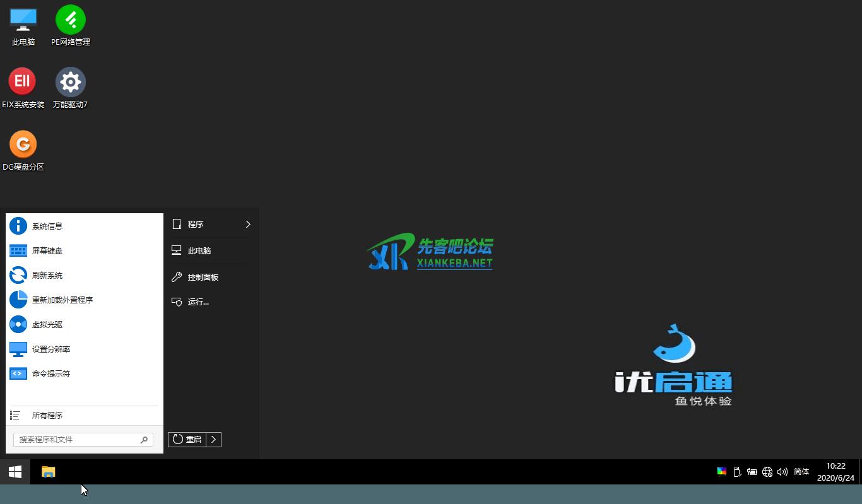Viewport: 862px width, 504px height.
Task: Open 虚拟光驱 virtual optical drive
Action: [45, 324]
